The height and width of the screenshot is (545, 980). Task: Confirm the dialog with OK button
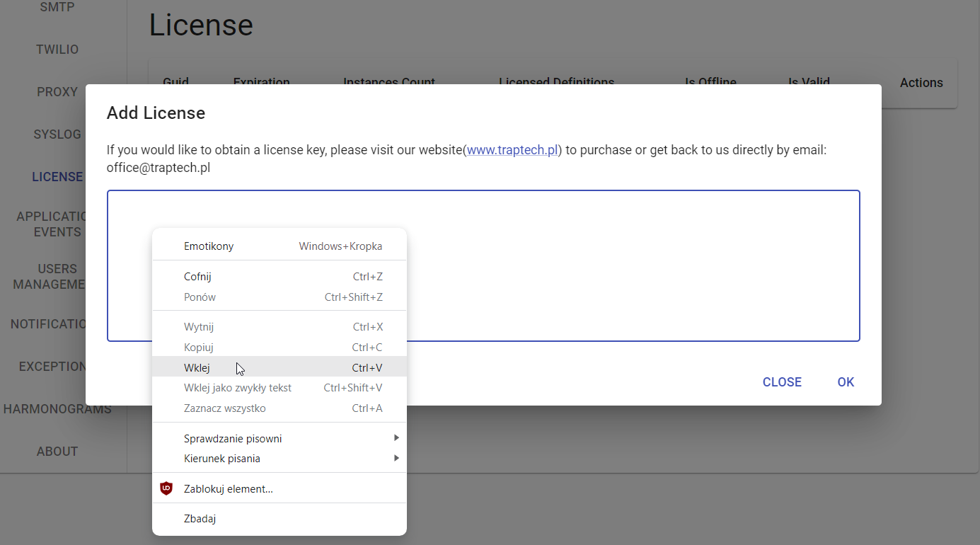coord(846,382)
